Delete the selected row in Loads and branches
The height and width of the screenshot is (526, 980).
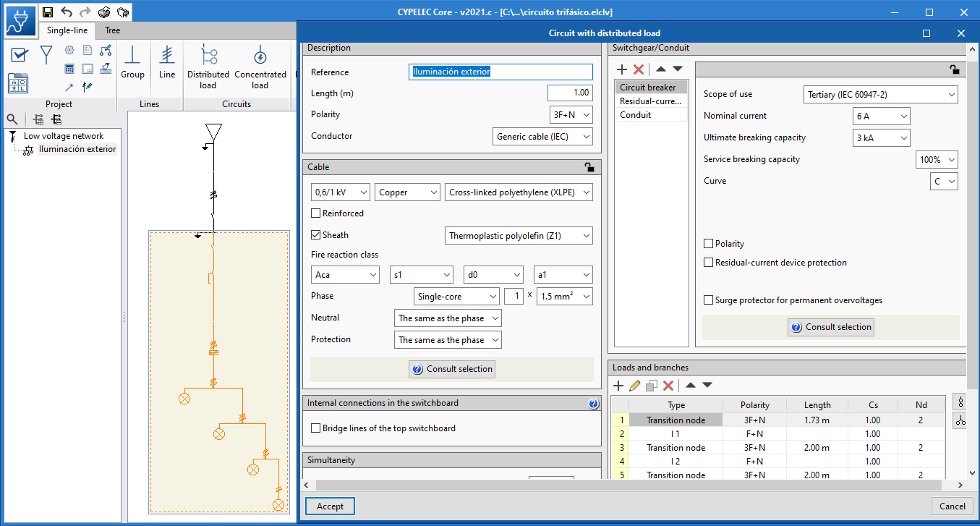tap(668, 386)
